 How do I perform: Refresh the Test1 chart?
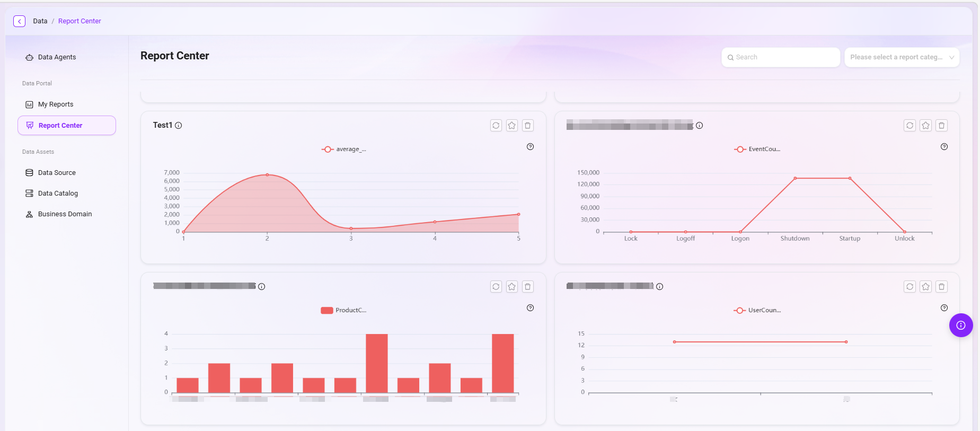coord(496,126)
